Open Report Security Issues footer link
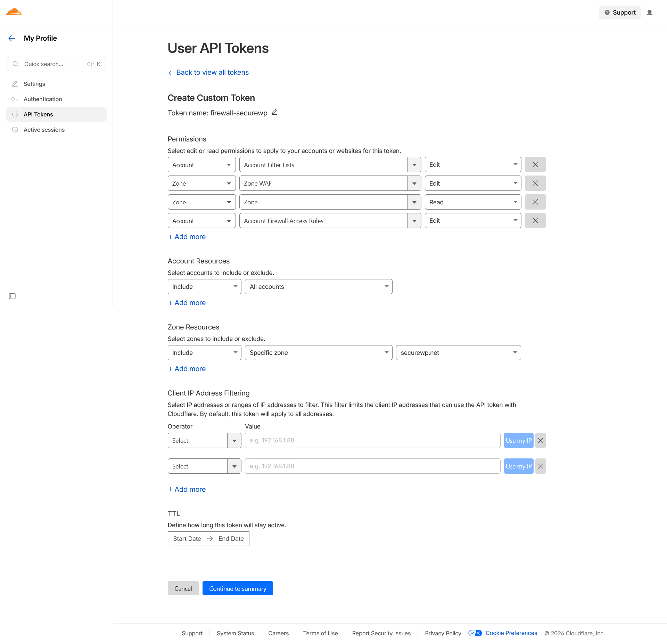This screenshot has height=644, width=667. [x=381, y=633]
